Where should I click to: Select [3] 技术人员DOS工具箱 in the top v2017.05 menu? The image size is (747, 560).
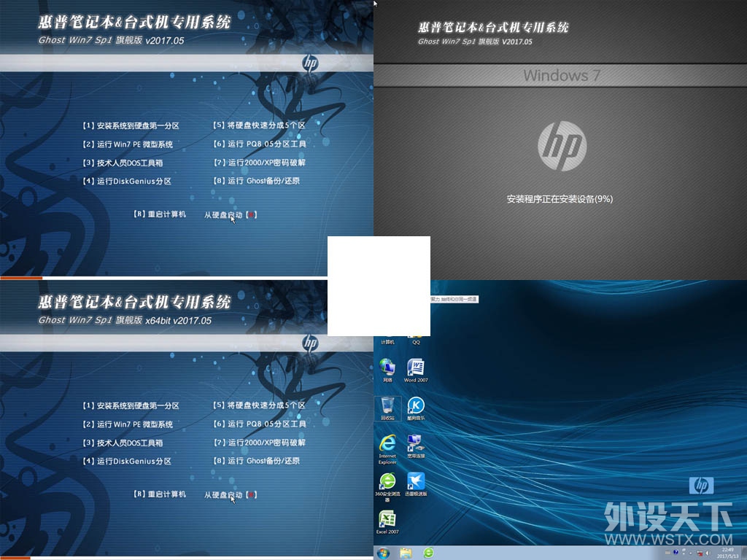pos(123,163)
